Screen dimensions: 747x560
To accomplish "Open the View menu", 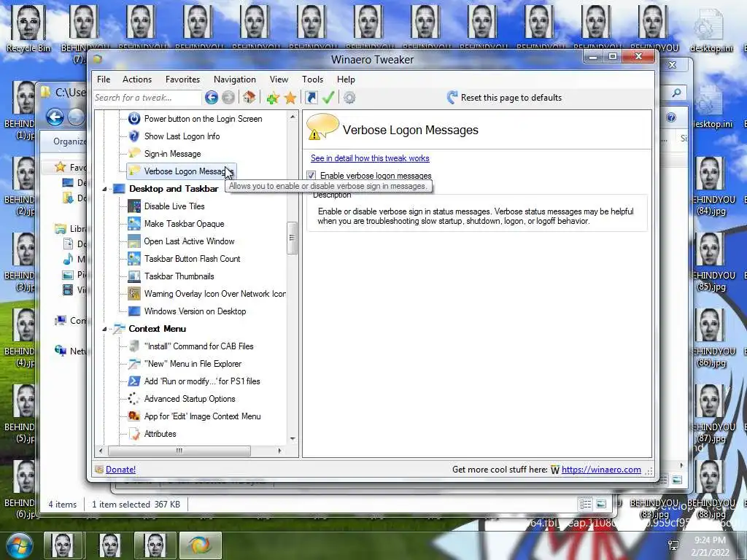I will click(x=279, y=79).
